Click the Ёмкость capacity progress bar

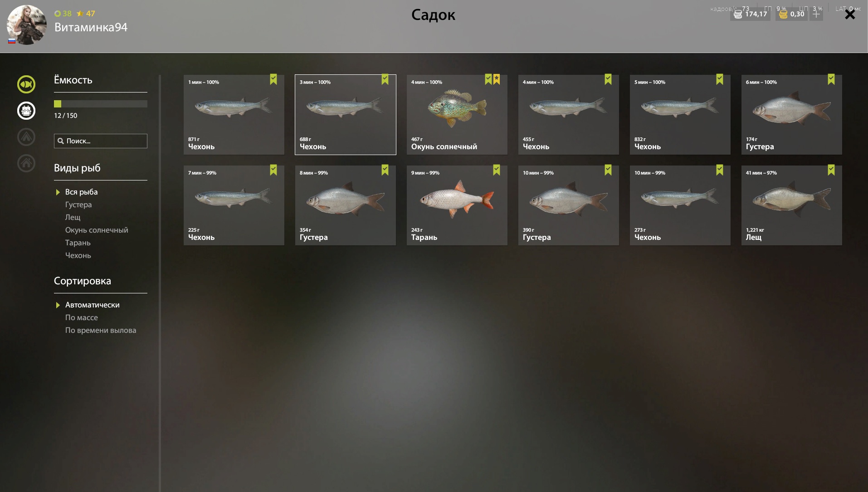point(101,104)
